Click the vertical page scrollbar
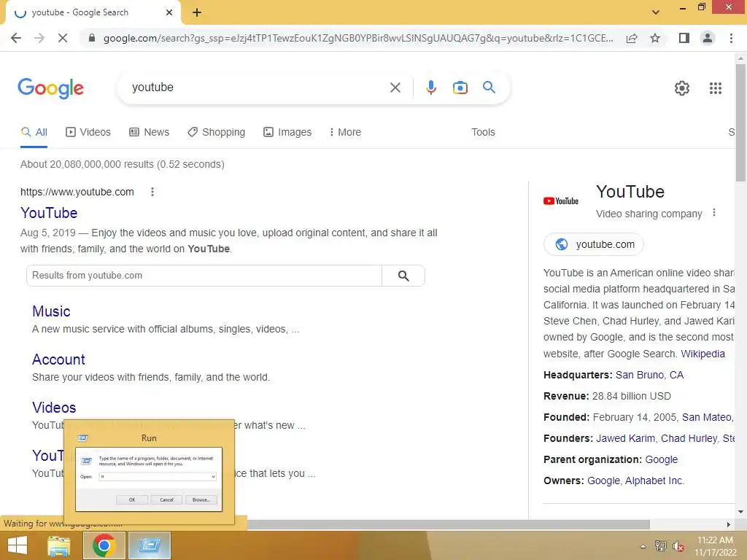Screen dimensions: 747x560 [x=740, y=122]
